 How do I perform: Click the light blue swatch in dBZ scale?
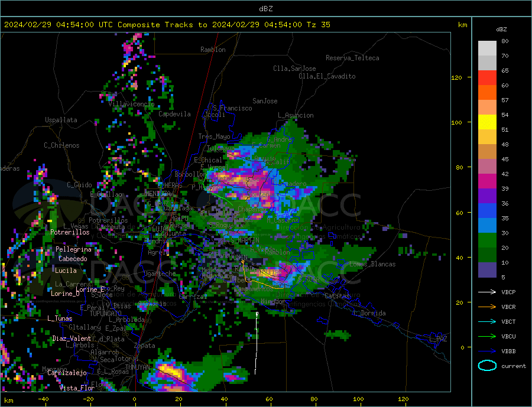(x=487, y=226)
